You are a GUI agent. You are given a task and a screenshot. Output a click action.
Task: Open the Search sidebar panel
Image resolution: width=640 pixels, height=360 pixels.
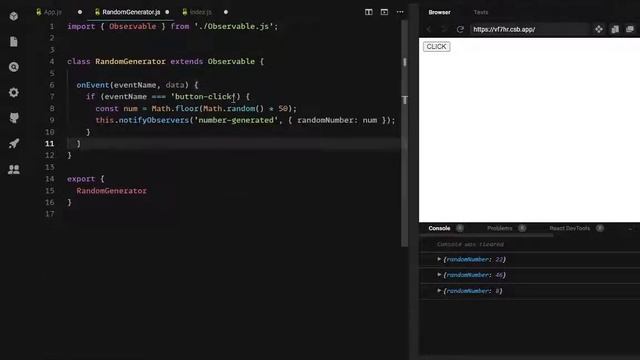point(14,67)
